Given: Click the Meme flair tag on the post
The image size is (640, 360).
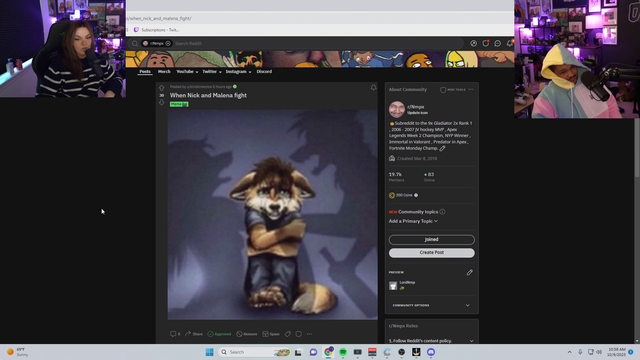Looking at the screenshot, I should coord(179,104).
